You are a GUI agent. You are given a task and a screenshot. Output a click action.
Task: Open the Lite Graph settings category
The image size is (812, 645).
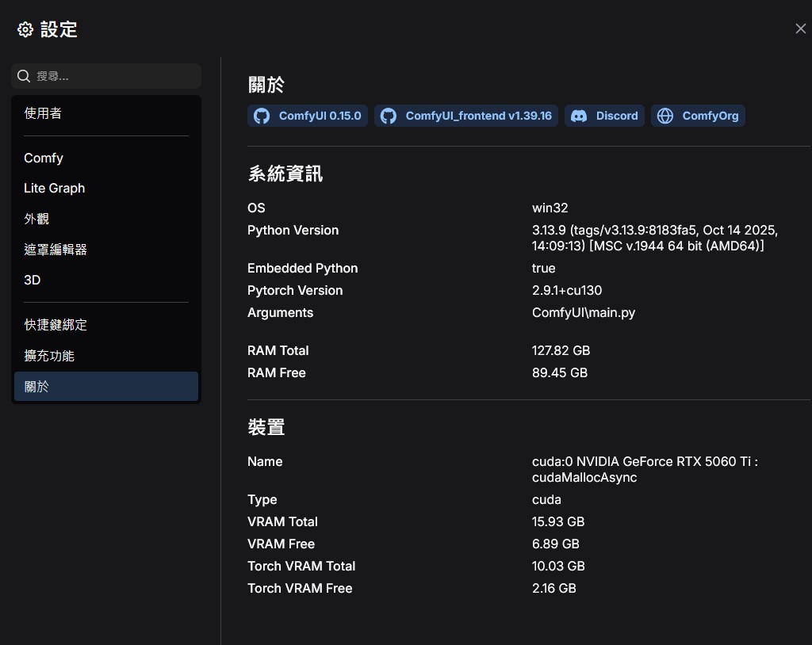coord(54,188)
